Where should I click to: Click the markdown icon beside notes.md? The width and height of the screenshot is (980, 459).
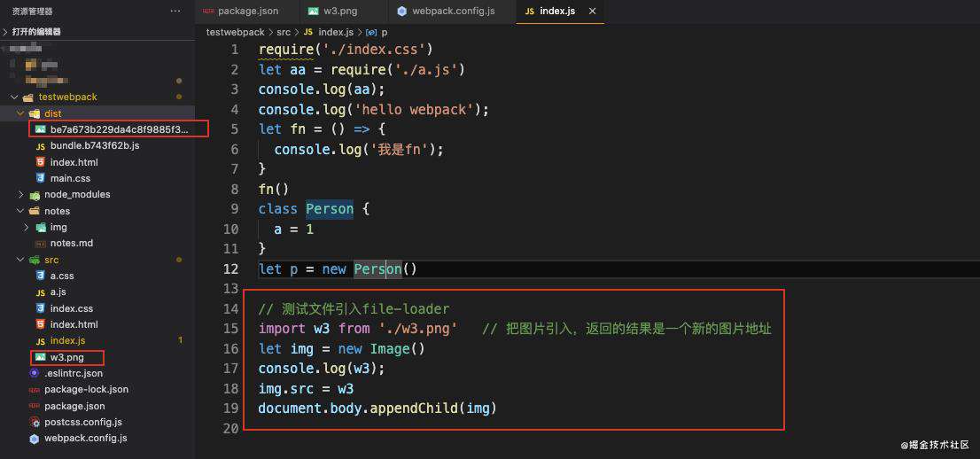(41, 244)
